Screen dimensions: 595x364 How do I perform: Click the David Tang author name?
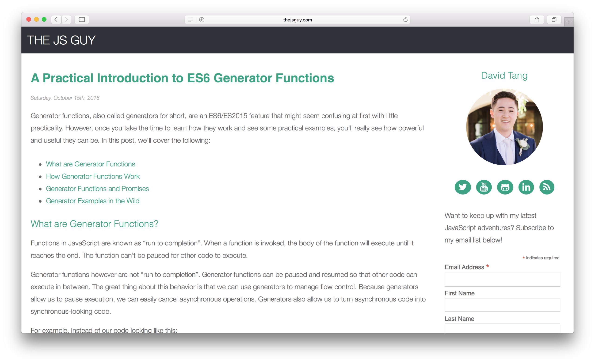point(504,75)
